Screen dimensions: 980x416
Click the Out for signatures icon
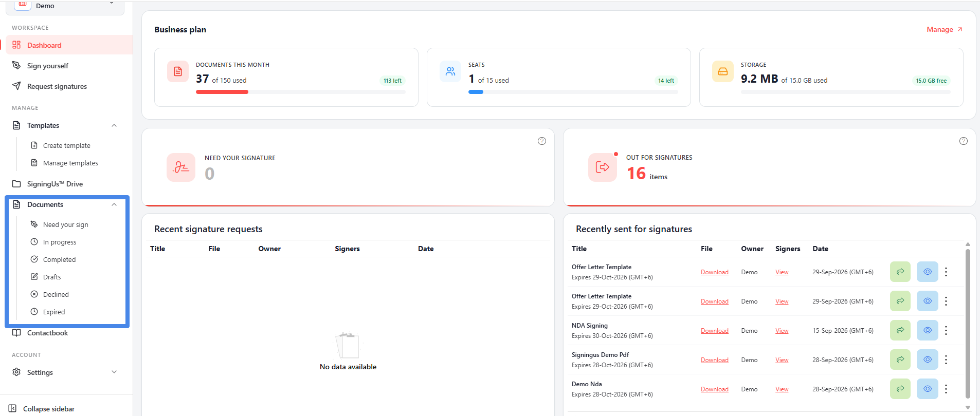coord(603,167)
